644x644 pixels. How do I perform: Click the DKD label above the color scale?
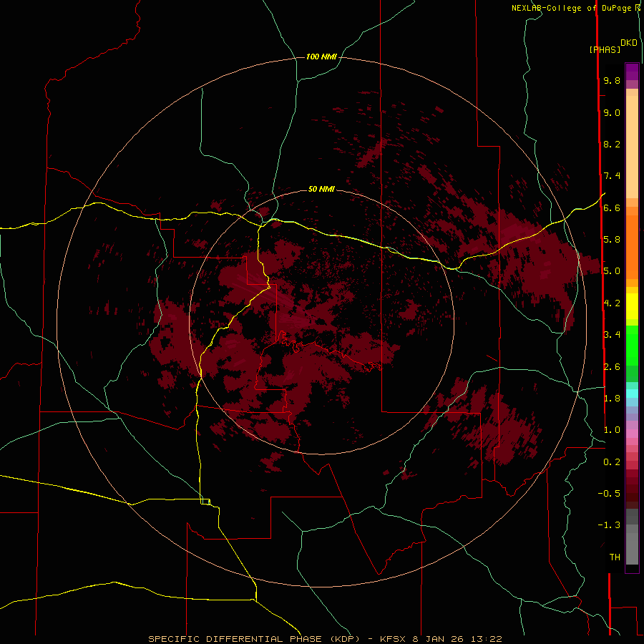pyautogui.click(x=629, y=43)
